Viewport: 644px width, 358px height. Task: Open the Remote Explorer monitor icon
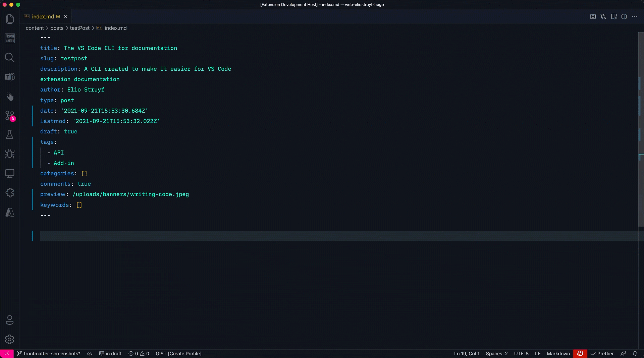(10, 173)
